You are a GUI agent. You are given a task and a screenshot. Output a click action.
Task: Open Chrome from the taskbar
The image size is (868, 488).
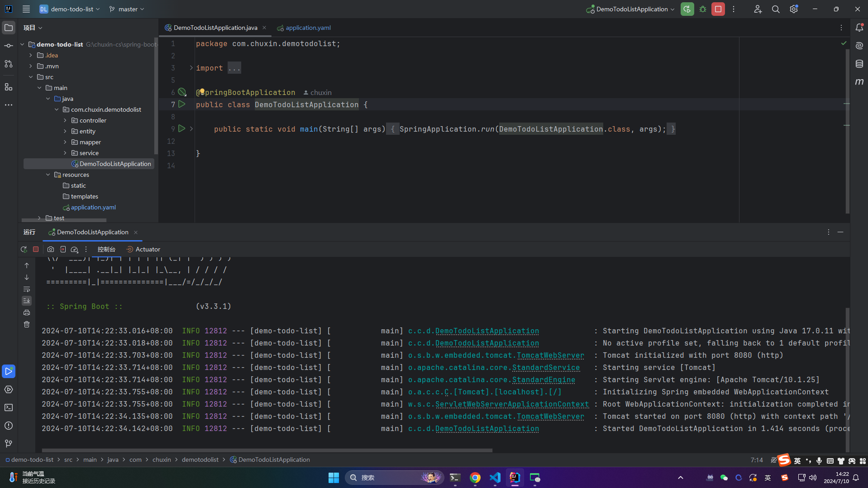[x=475, y=478]
